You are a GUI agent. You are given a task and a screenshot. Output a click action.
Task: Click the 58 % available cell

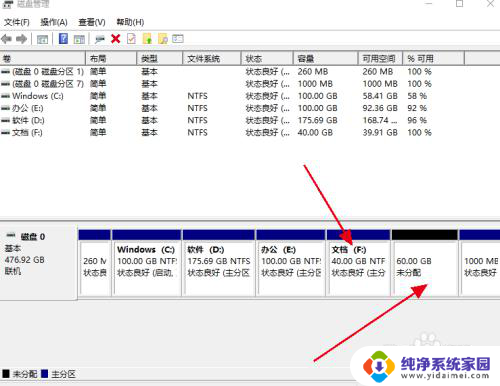pos(417,96)
